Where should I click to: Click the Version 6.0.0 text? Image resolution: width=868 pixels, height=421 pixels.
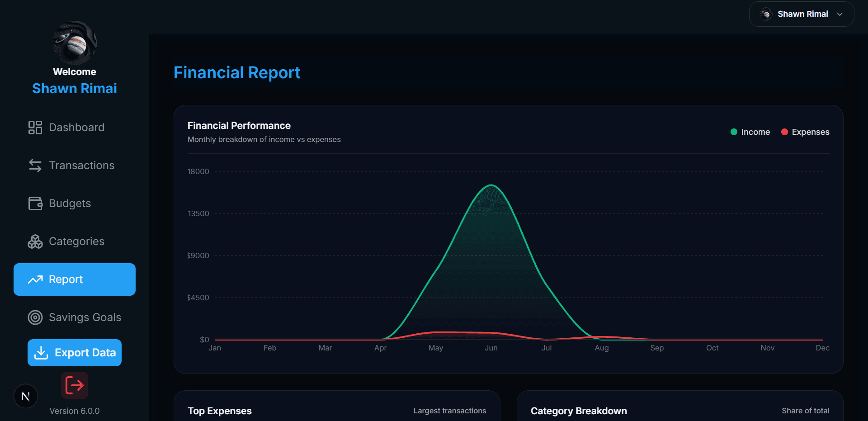(75, 411)
